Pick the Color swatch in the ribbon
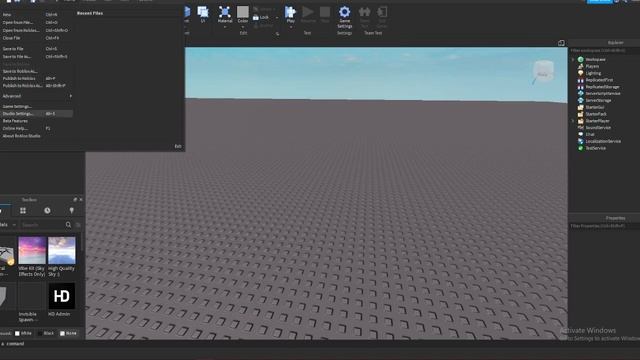Screen dimensions: 640x360 coord(242,12)
